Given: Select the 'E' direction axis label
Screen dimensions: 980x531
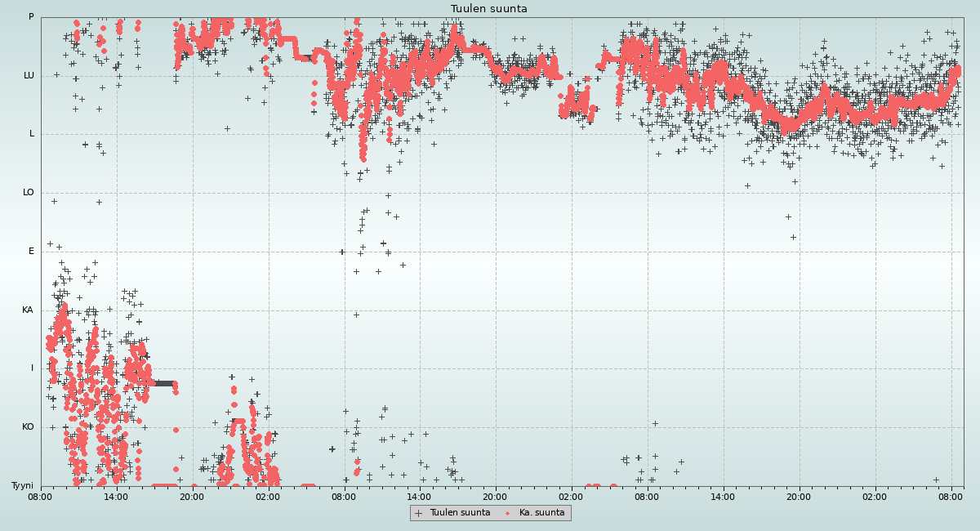Looking at the screenshot, I should click(x=31, y=252).
